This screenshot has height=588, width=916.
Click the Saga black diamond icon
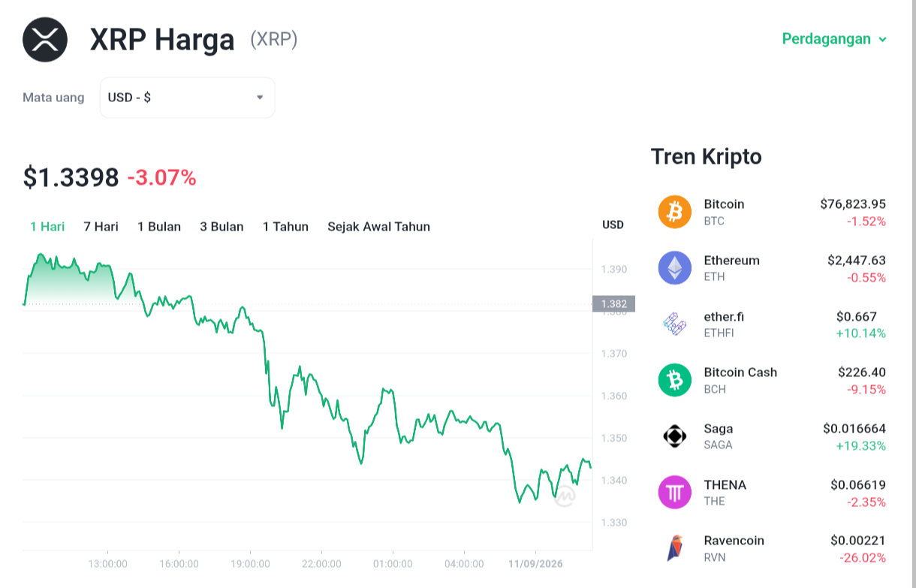(675, 436)
